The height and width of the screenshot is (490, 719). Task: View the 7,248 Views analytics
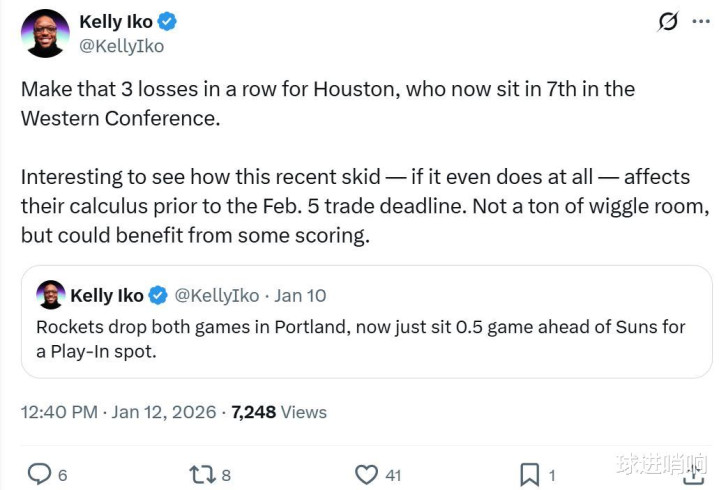[279, 411]
